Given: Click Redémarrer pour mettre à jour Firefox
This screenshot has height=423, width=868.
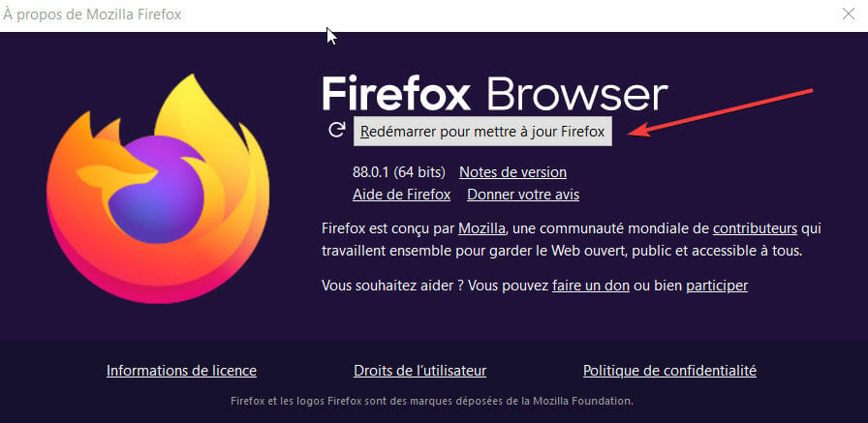Looking at the screenshot, I should pyautogui.click(x=482, y=132).
